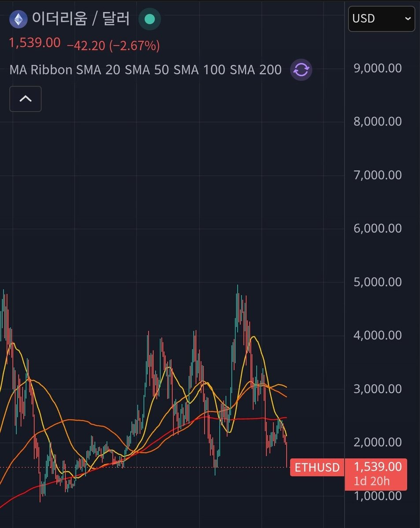Click the 7,000.00 price axis label
The width and height of the screenshot is (420, 528).
378,175
